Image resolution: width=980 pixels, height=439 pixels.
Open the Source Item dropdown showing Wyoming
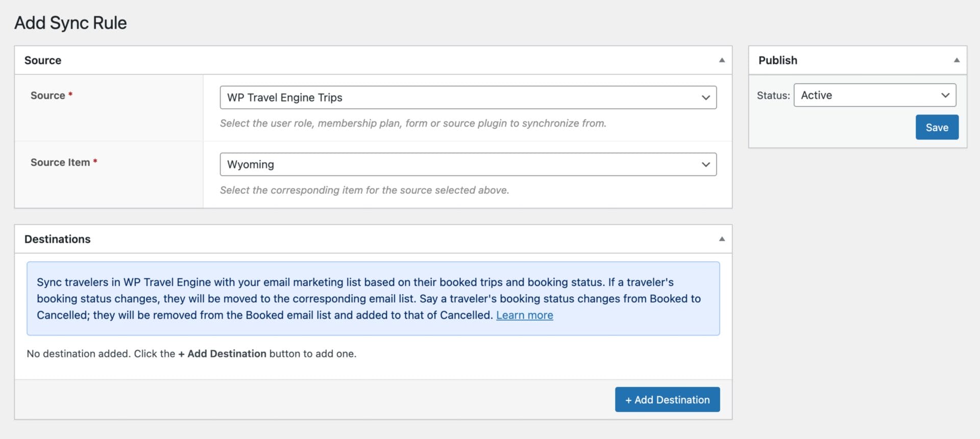tap(468, 164)
